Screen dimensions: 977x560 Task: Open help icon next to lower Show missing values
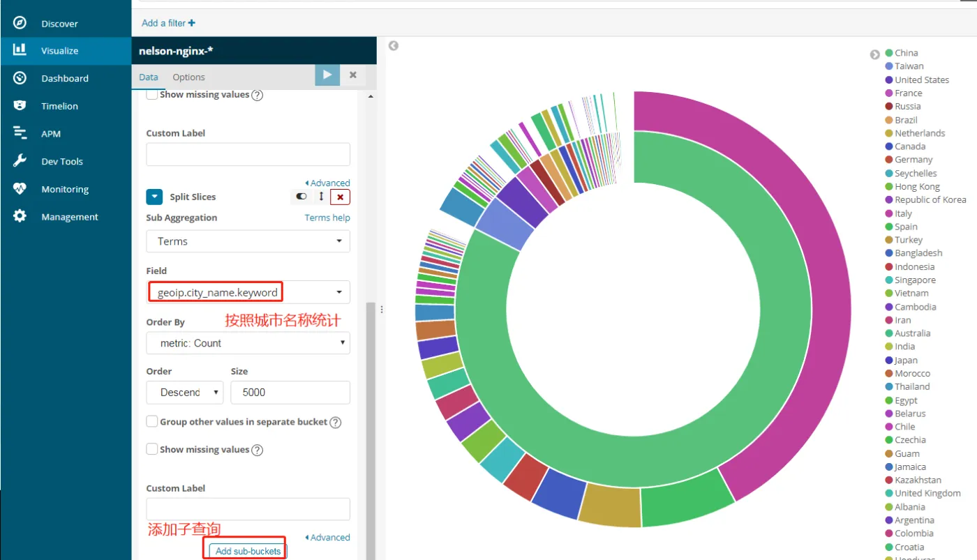(257, 451)
